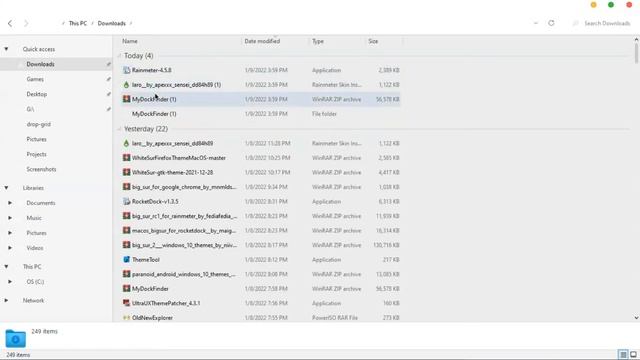Click the UltraUXThemePatcher_4.3.1 application icon
Image resolution: width=640 pixels, height=360 pixels.
[127, 303]
